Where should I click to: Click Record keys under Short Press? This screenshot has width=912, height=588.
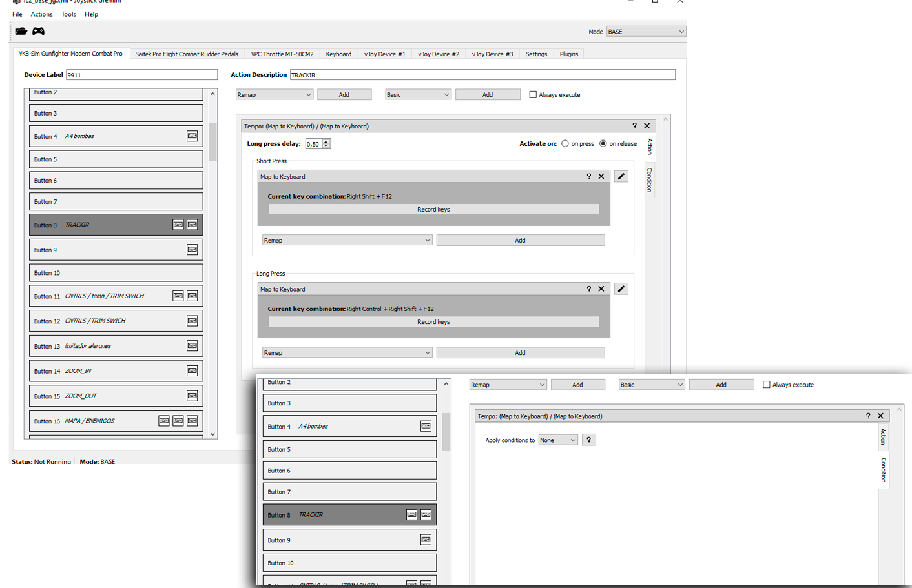433,209
